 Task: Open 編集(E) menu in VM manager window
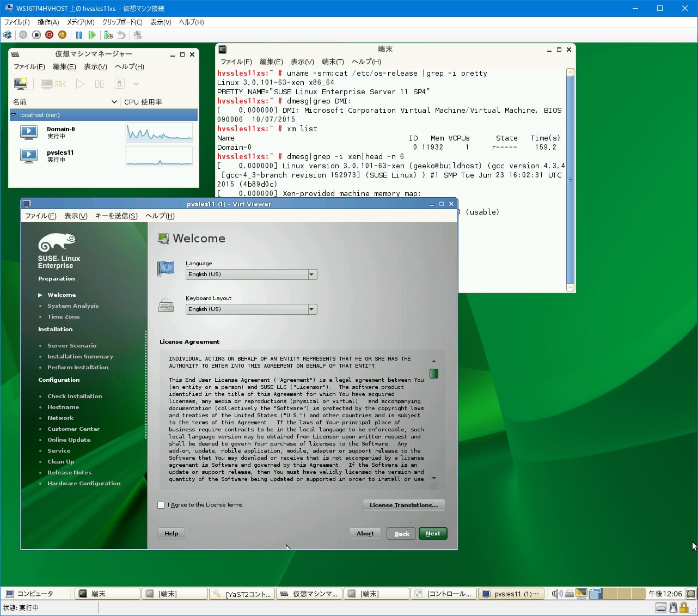64,66
